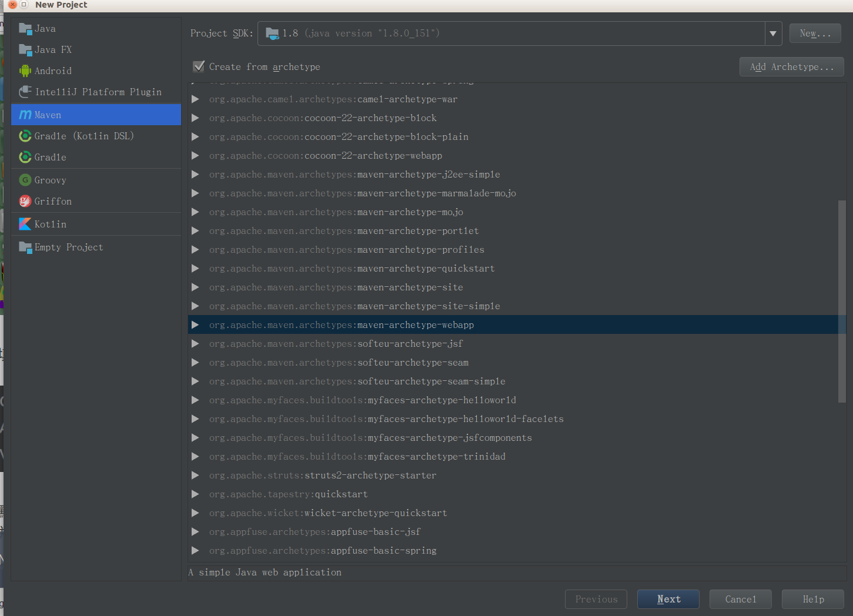Click the Android robot icon

25,71
